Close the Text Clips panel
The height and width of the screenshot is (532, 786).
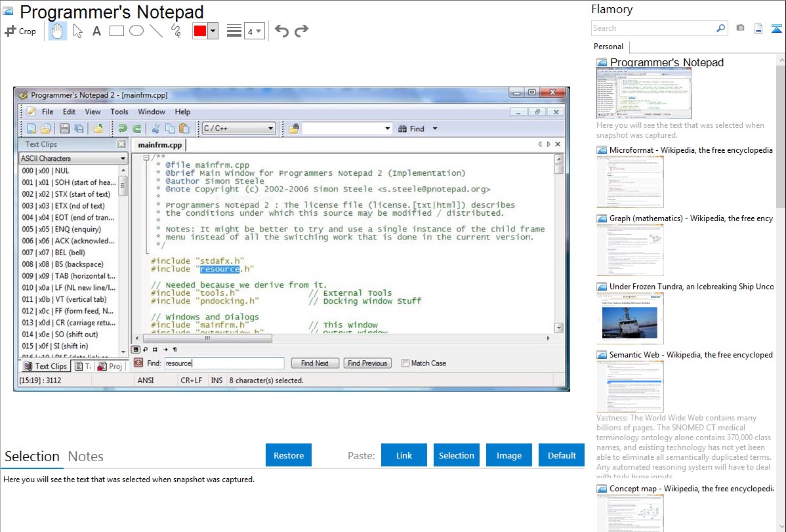121,144
